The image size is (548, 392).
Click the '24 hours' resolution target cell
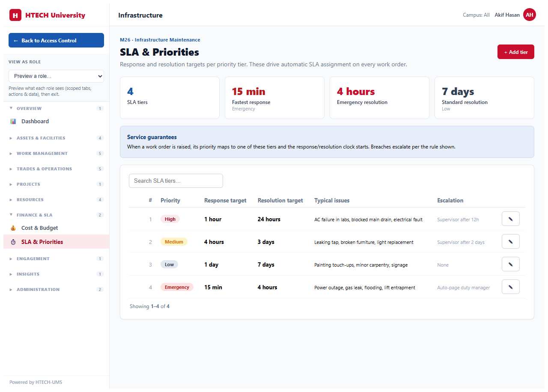pyautogui.click(x=269, y=219)
